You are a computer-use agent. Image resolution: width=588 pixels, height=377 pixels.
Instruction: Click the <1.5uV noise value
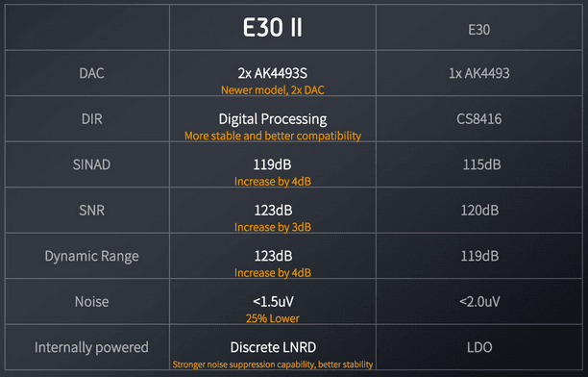click(x=273, y=302)
